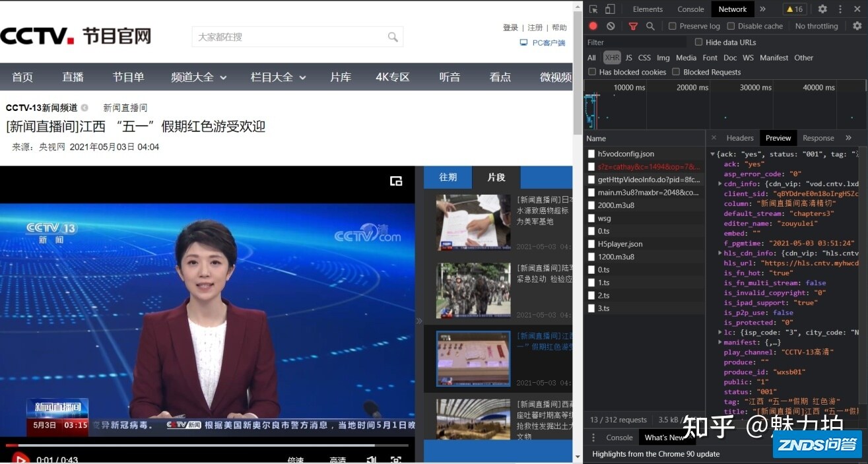Image resolution: width=868 pixels, height=464 pixels.
Task: Show more detail tabs after Response
Action: point(848,138)
